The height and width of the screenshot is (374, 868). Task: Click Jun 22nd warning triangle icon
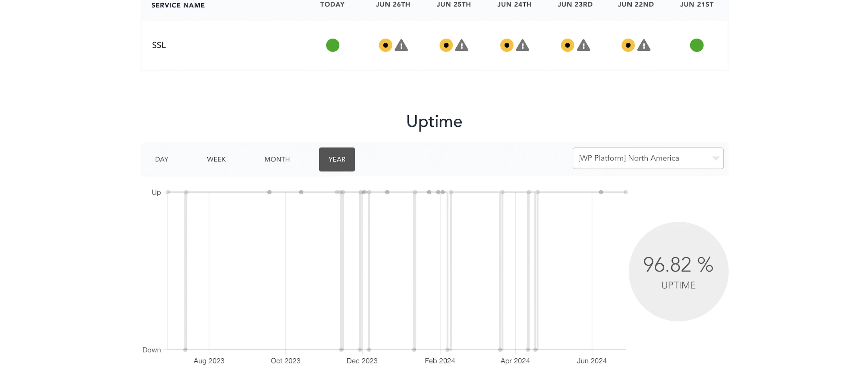coord(643,45)
